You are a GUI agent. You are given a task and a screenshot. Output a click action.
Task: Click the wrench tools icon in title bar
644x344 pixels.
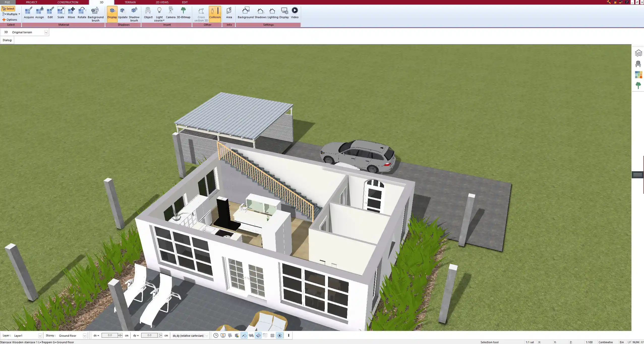(x=609, y=2)
